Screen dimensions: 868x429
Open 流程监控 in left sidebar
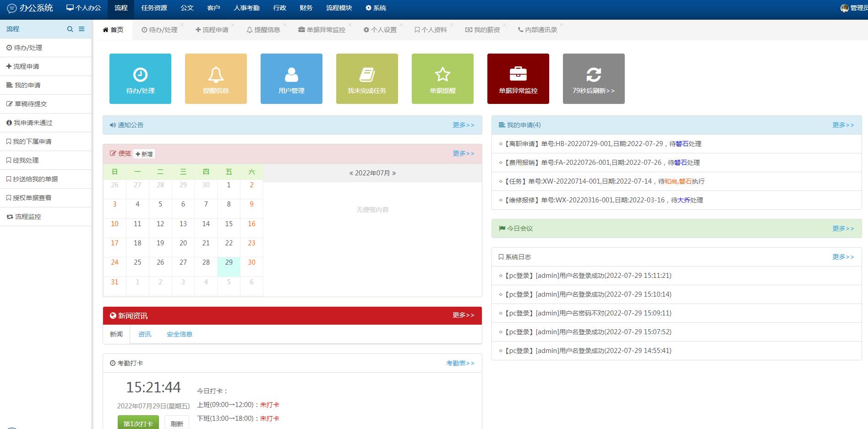tap(28, 217)
